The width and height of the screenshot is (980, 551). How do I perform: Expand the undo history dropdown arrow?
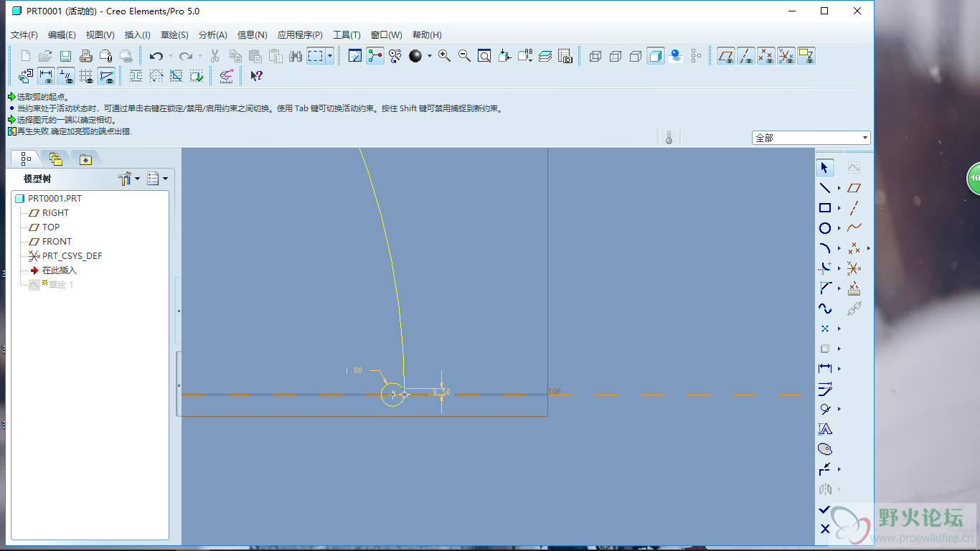pos(170,56)
